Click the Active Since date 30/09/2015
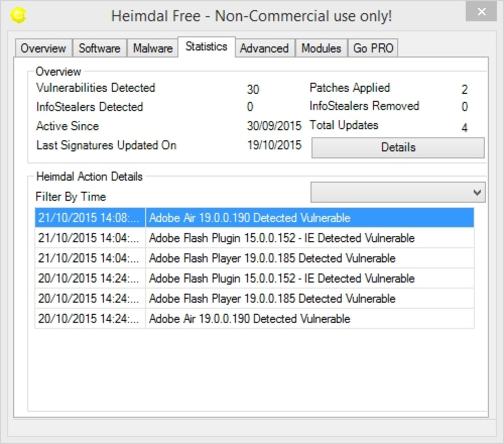504x444 pixels. coord(274,126)
